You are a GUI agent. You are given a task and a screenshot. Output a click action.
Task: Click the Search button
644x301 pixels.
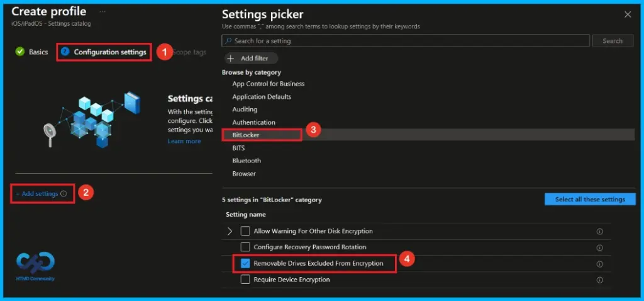point(613,41)
